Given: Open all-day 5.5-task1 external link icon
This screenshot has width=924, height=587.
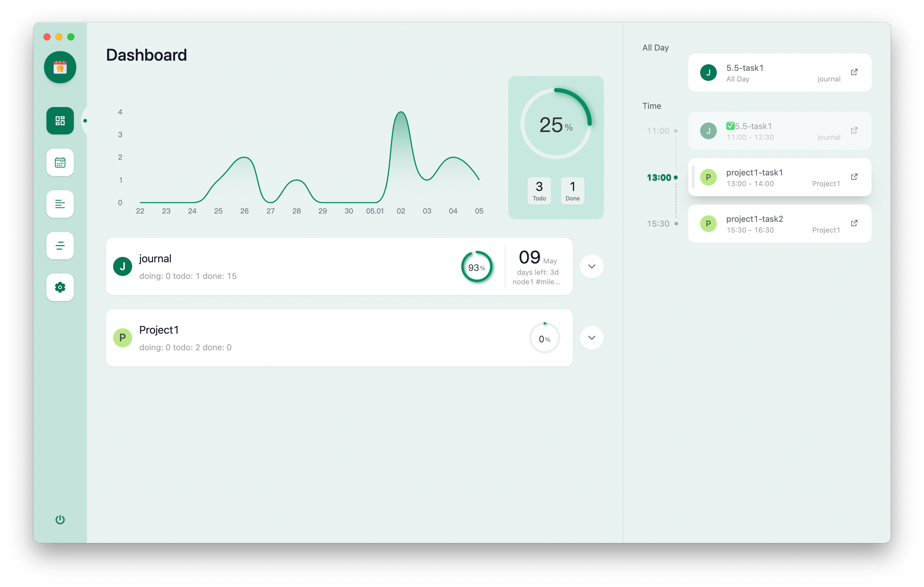Looking at the screenshot, I should coord(854,72).
